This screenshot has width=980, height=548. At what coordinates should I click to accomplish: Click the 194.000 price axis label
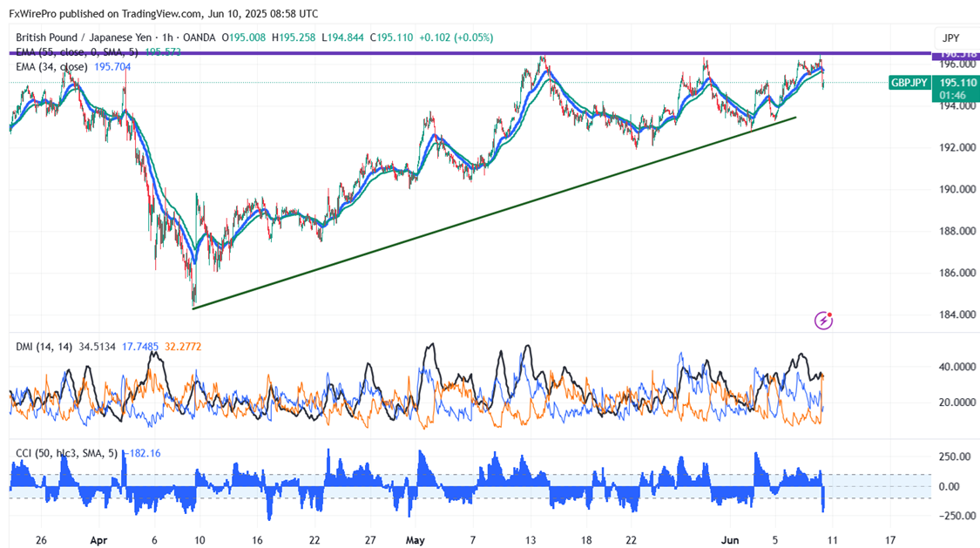pyautogui.click(x=957, y=105)
